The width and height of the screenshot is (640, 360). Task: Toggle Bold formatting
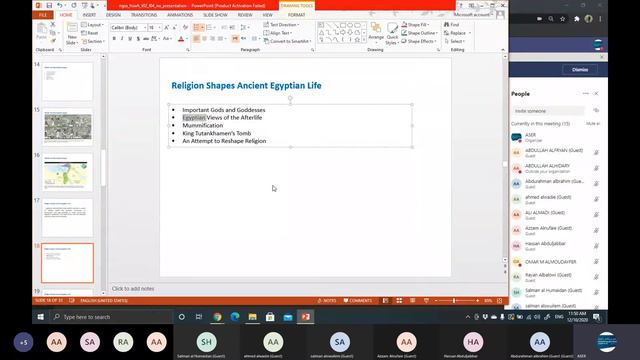click(x=114, y=38)
